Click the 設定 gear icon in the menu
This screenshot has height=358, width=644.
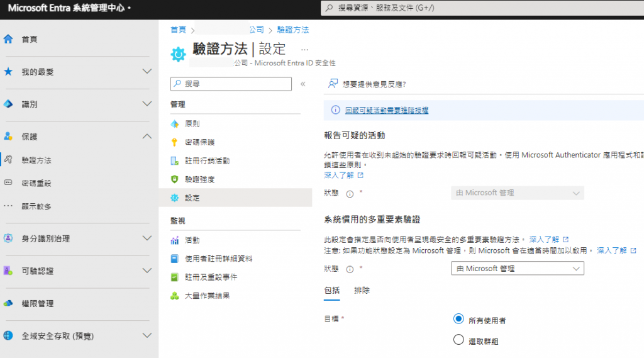[x=175, y=198]
